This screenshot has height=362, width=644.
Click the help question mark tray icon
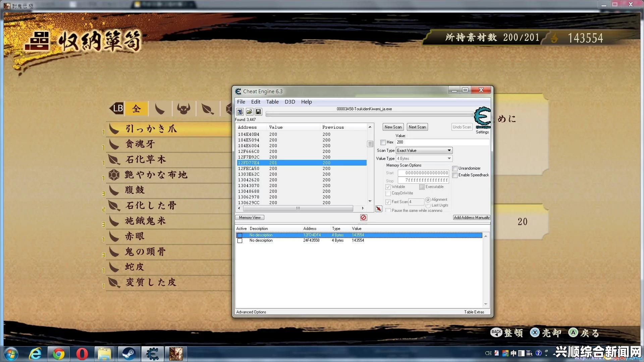(539, 353)
